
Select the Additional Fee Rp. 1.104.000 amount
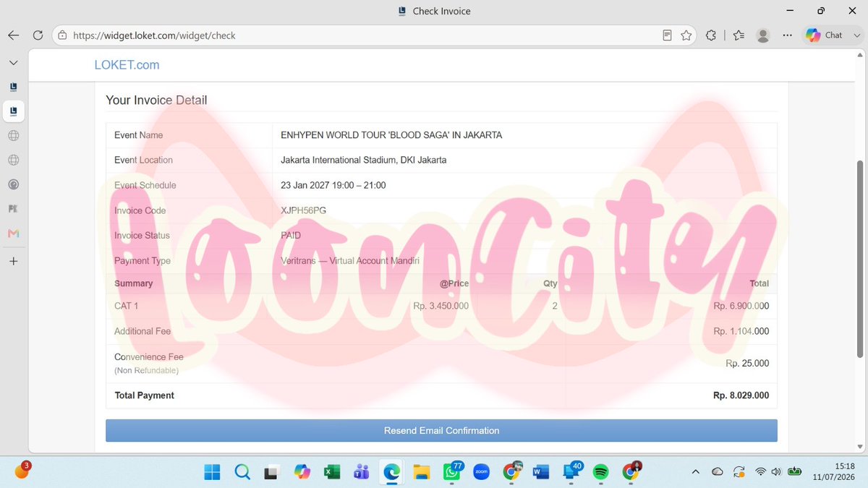tap(741, 331)
